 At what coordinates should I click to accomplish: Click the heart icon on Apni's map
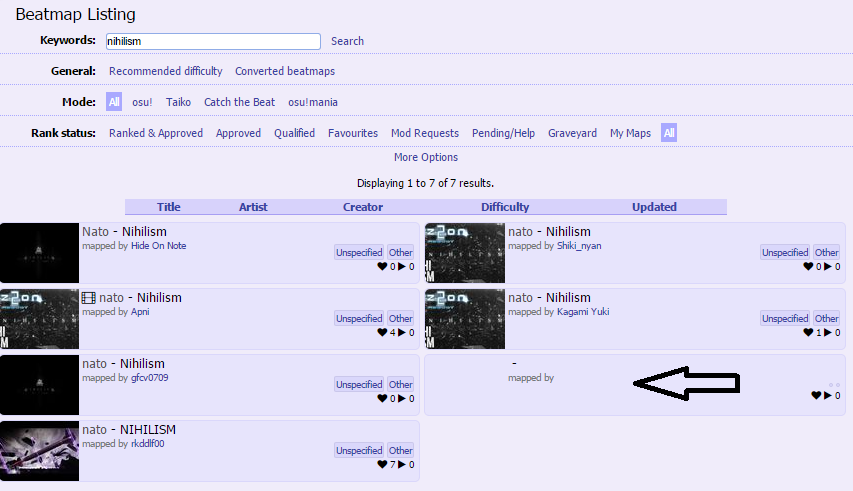point(382,332)
